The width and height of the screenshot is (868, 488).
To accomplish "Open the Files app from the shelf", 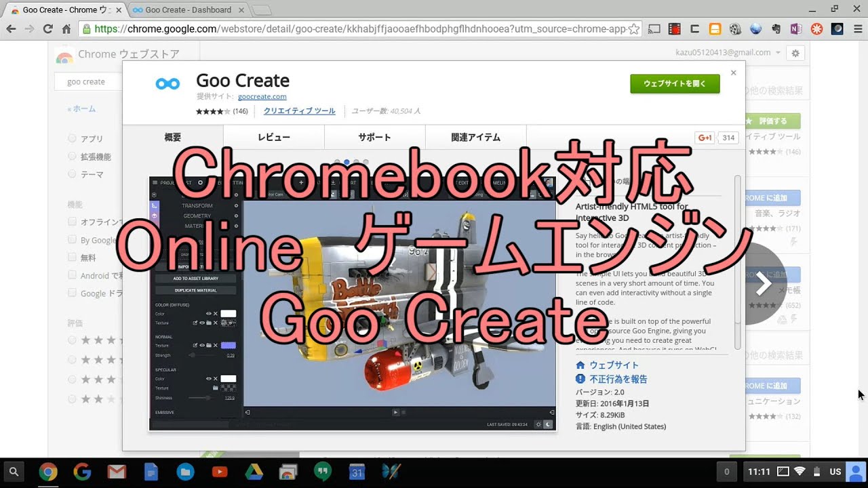I will point(185,472).
